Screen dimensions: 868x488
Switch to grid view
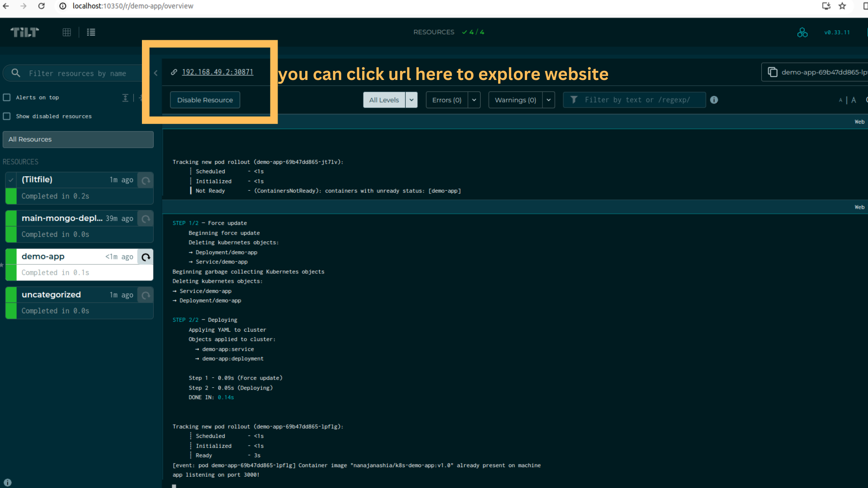[x=66, y=32]
